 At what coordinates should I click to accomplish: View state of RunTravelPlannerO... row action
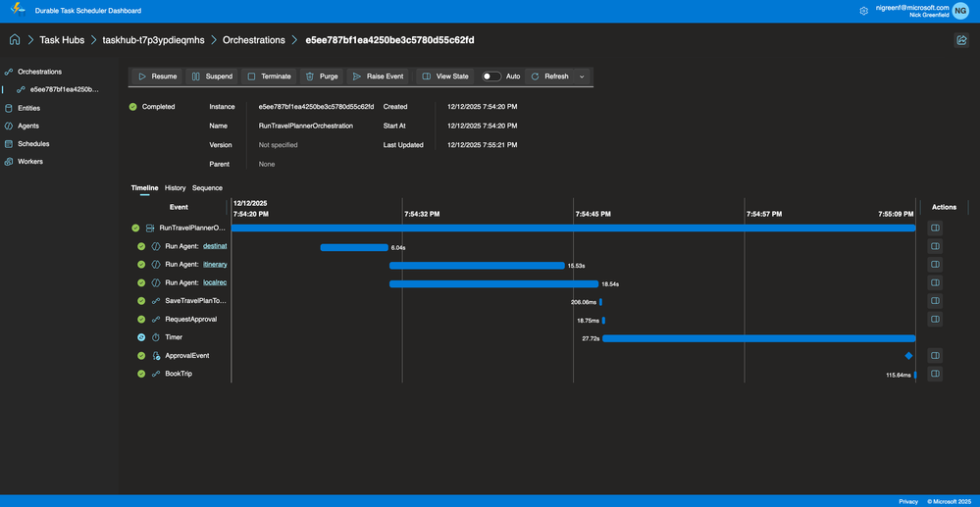935,228
